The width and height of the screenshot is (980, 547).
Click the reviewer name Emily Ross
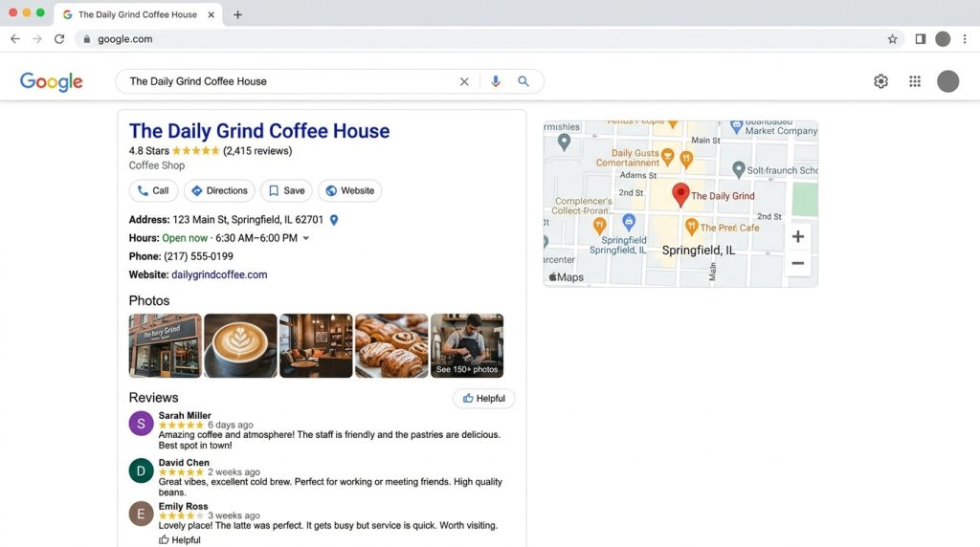[x=183, y=507]
